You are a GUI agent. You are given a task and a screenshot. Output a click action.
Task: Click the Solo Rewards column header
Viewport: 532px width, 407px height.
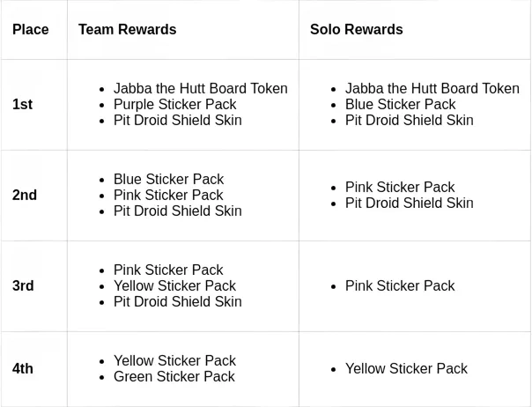[x=356, y=30]
